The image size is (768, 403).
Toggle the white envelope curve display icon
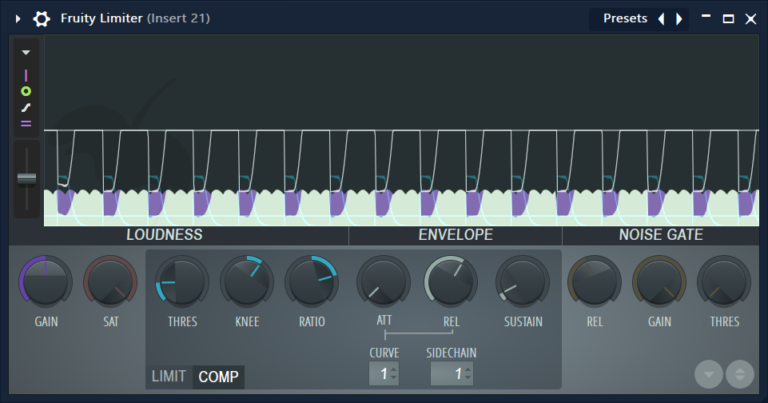(26, 107)
